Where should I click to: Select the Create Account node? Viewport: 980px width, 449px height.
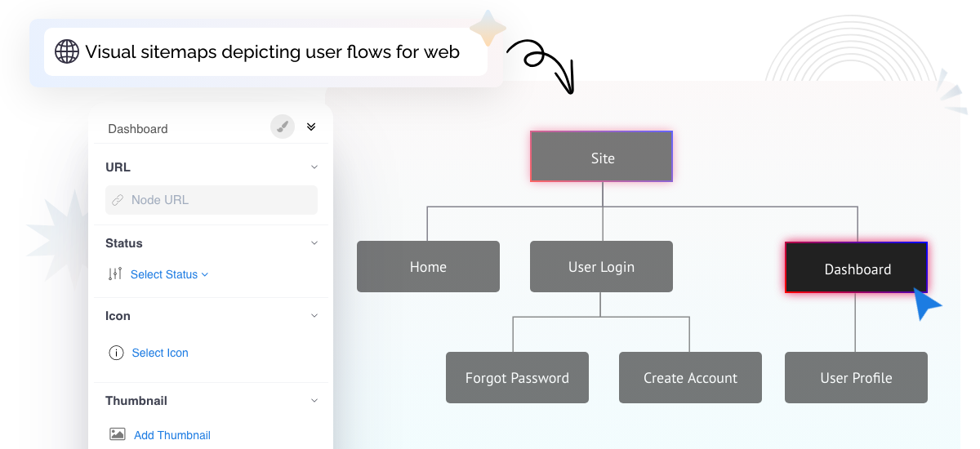690,377
